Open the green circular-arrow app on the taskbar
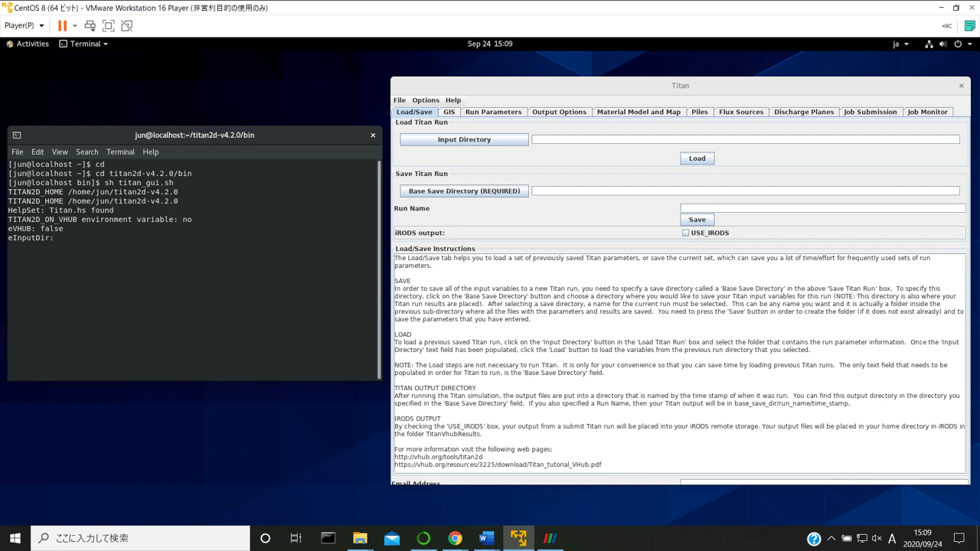 pyautogui.click(x=423, y=538)
